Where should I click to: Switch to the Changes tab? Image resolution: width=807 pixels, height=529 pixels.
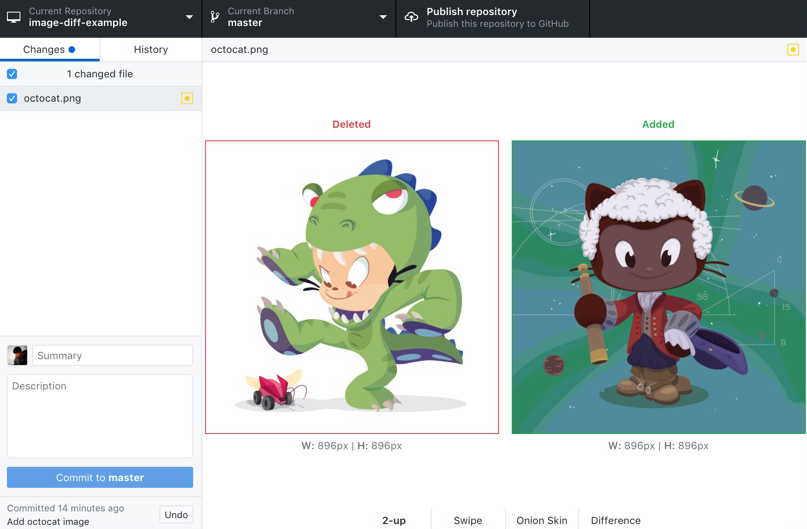[x=49, y=49]
